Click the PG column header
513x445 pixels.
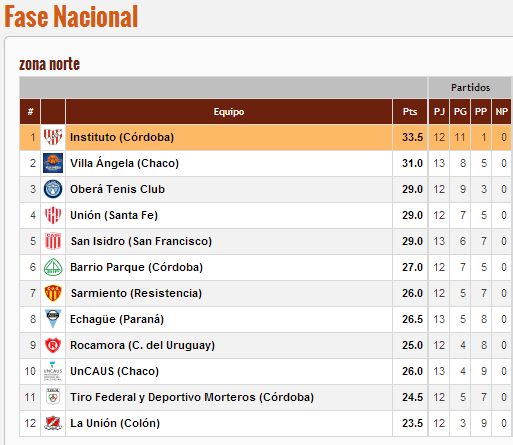(460, 112)
